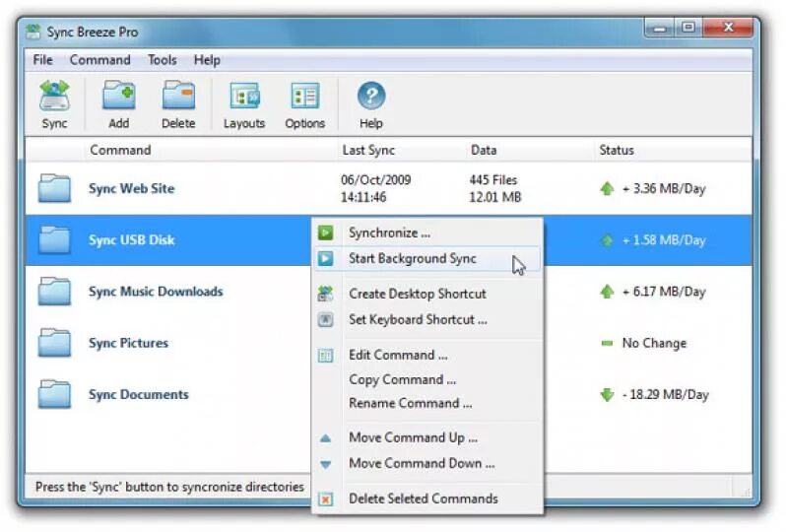The image size is (786, 532).
Task: Choose Synchronize ... from the context menu
Action: click(x=427, y=233)
